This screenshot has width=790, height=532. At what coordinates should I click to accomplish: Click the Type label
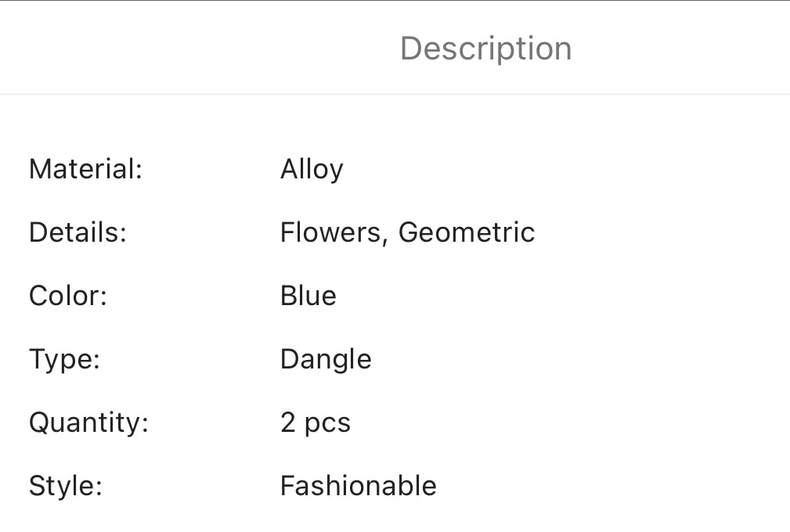point(65,359)
